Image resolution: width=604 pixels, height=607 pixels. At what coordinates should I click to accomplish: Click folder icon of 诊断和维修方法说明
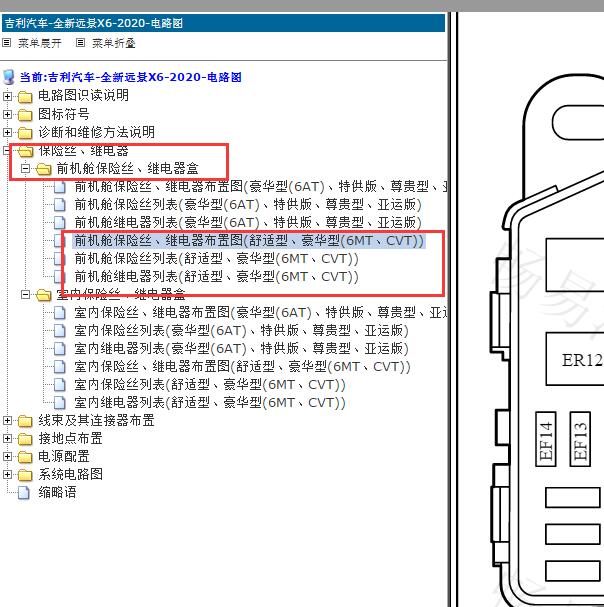[25, 133]
